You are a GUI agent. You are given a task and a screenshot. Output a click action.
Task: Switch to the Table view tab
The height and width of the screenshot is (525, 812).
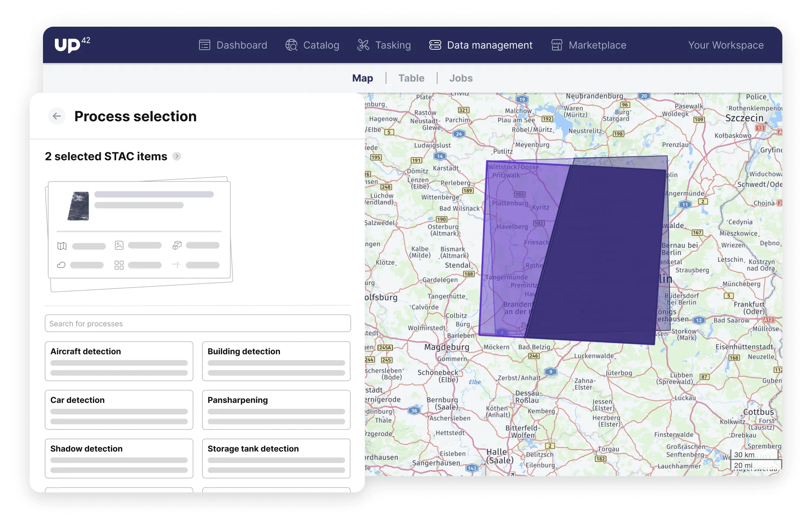(411, 77)
